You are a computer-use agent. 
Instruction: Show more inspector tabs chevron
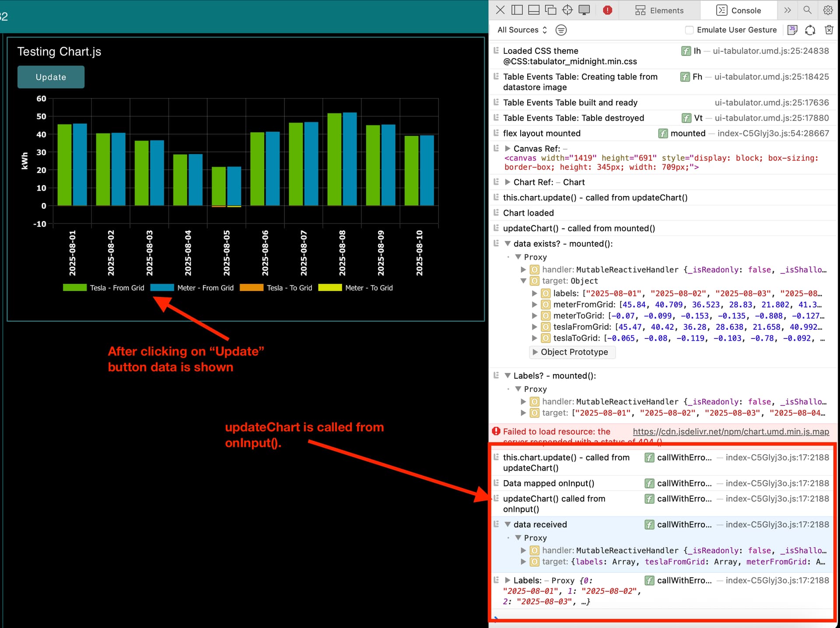point(787,10)
